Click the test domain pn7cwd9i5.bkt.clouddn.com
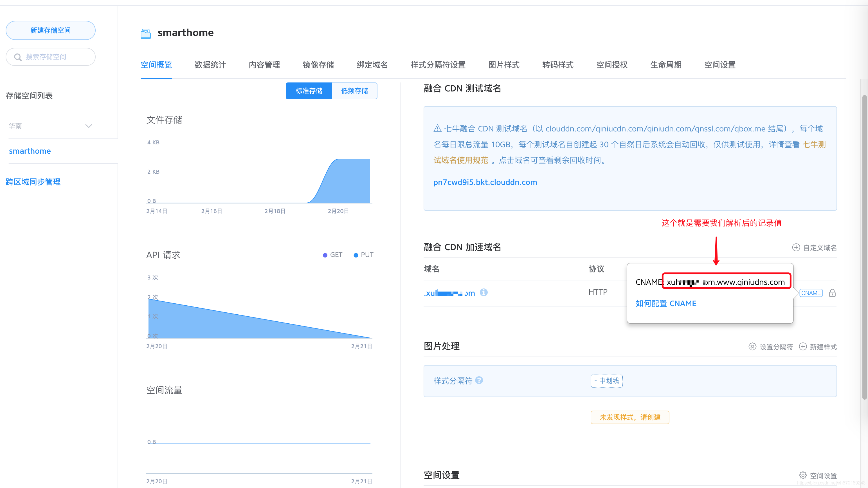Viewport: 868px width, 488px height. 485,182
